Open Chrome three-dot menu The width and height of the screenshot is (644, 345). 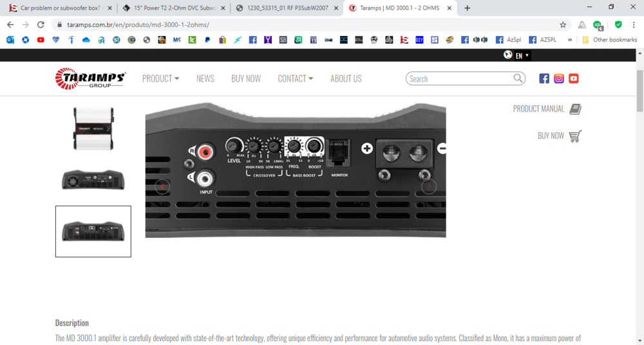(x=634, y=25)
